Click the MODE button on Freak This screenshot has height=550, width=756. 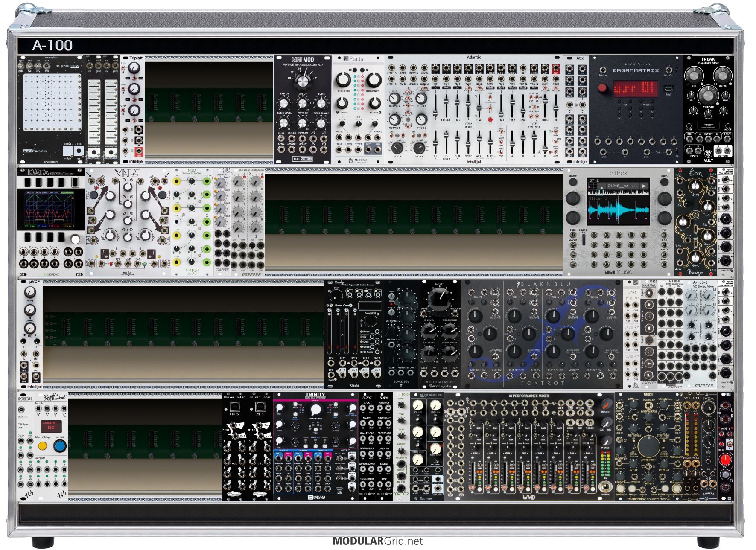tap(727, 125)
